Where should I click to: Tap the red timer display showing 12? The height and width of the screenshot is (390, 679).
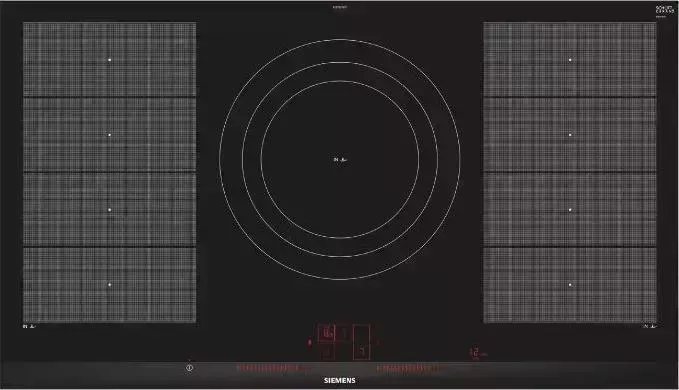click(478, 353)
